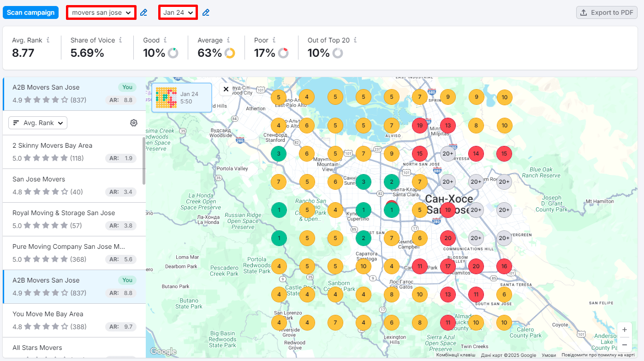This screenshot has width=644, height=361.
Task: Click the competitor list scrollbar
Action: point(144,160)
